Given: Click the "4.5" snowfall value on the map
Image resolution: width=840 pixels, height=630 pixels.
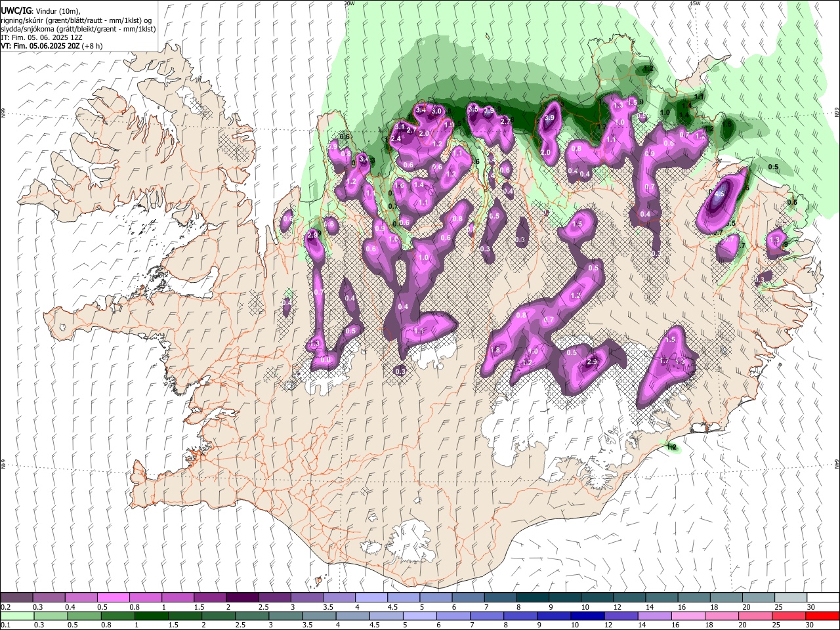Looking at the screenshot, I should click(x=719, y=194).
